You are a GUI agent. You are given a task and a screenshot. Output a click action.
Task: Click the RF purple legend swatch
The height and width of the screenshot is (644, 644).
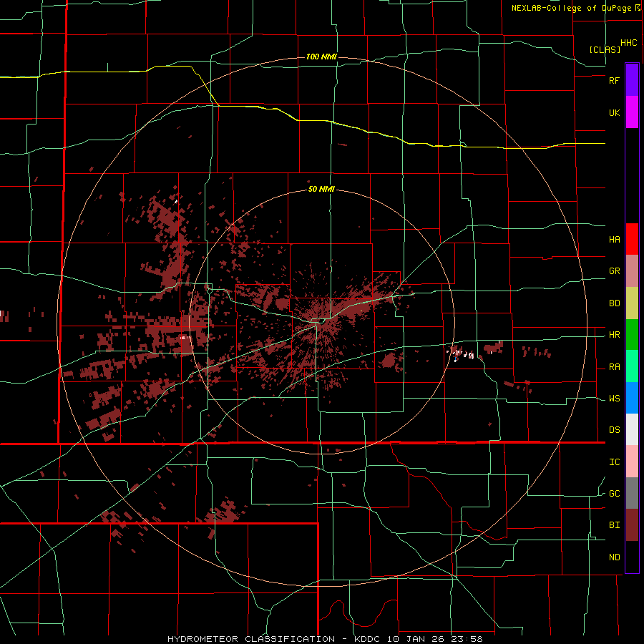point(632,80)
